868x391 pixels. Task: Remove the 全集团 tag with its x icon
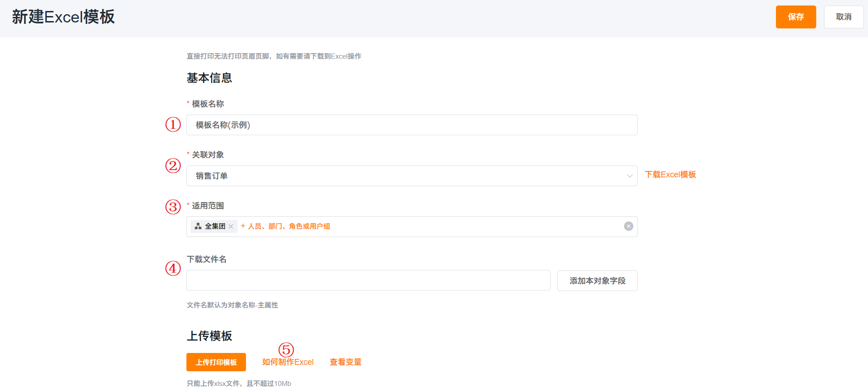pos(231,226)
